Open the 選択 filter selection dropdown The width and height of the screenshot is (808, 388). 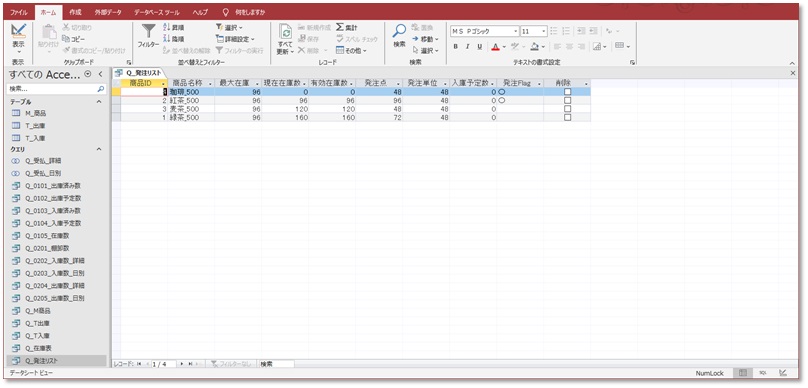click(229, 27)
